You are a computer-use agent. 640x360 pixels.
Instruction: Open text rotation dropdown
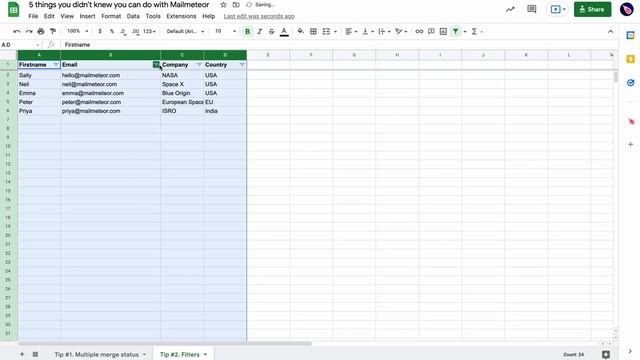pyautogui.click(x=401, y=31)
